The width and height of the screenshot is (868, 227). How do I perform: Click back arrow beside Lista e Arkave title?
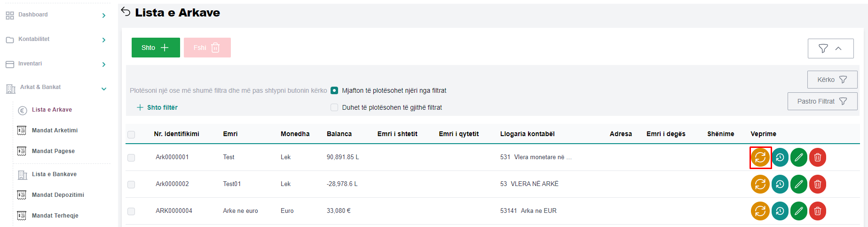coord(126,12)
